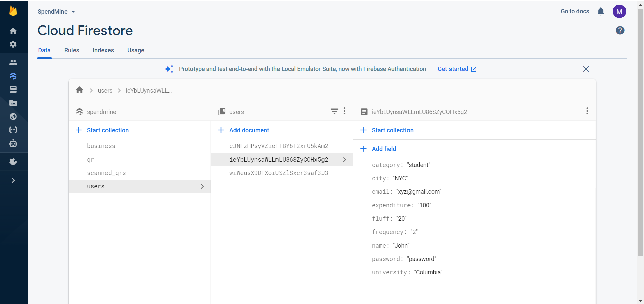Screen dimensions: 644x304
Task: Open the SpendMine project dropdown
Action: click(56, 12)
